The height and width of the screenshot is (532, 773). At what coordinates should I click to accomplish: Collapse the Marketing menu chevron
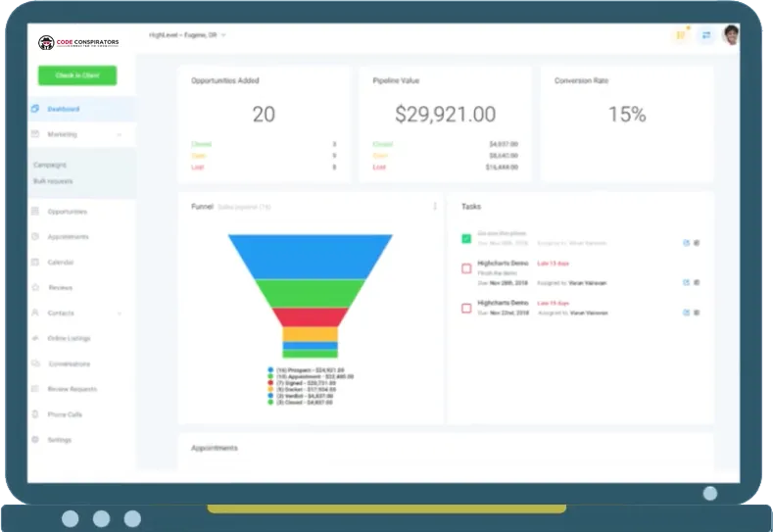click(120, 134)
